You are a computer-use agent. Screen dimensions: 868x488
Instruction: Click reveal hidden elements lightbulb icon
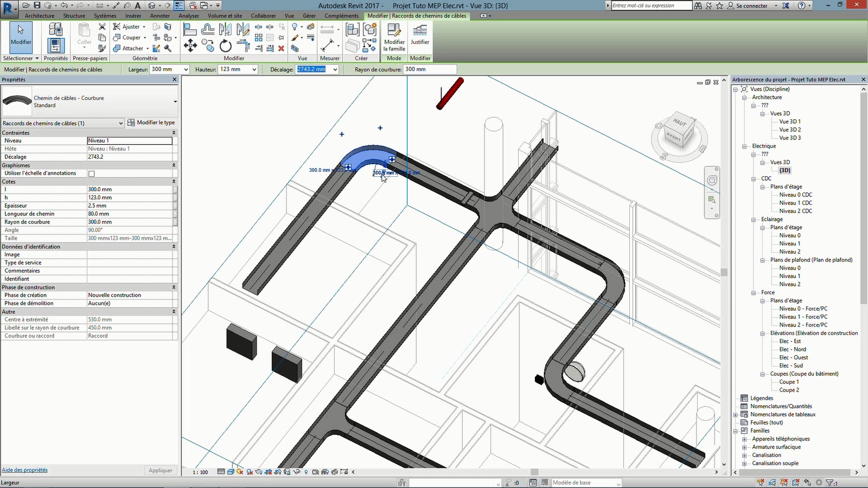[306, 472]
